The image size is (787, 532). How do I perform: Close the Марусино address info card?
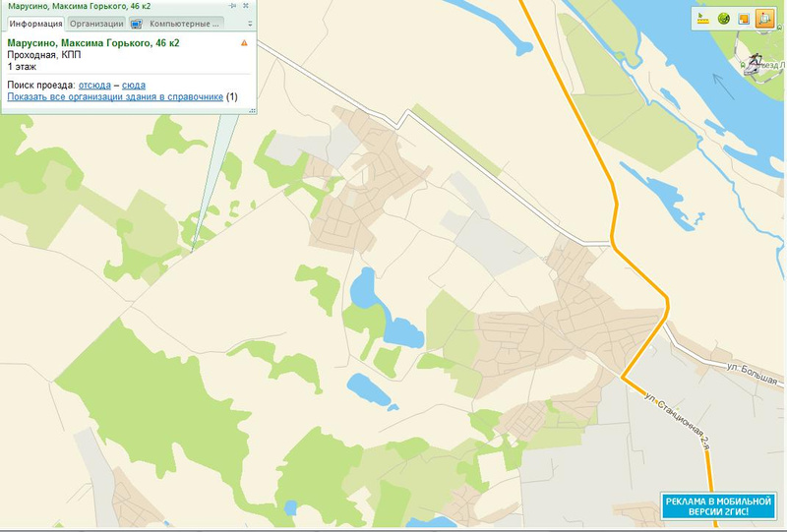[246, 6]
